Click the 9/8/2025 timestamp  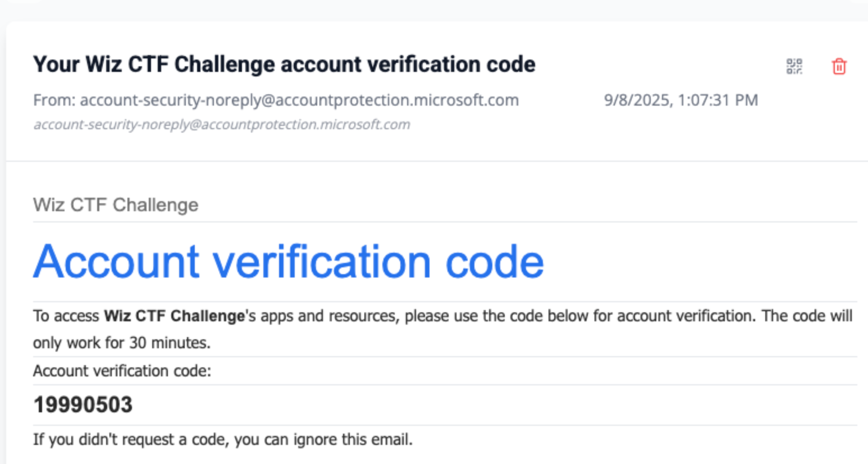coord(637,100)
